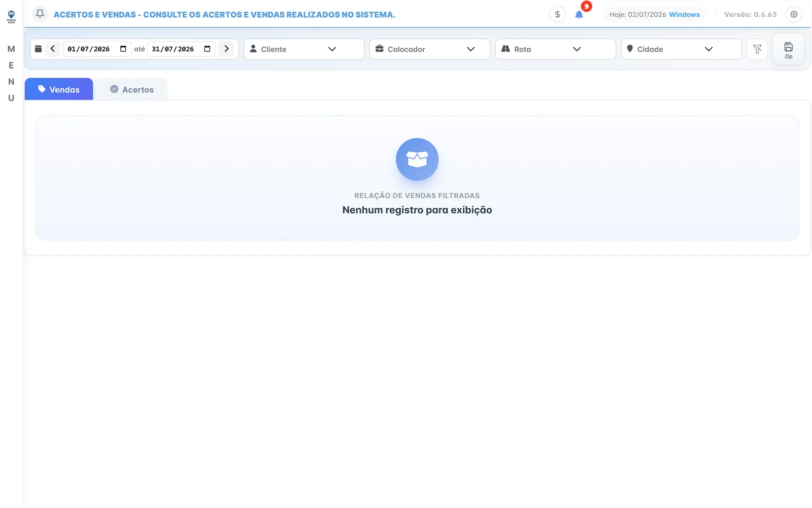This screenshot has width=812, height=508.
Task: Open settings gear icon
Action: [794, 14]
